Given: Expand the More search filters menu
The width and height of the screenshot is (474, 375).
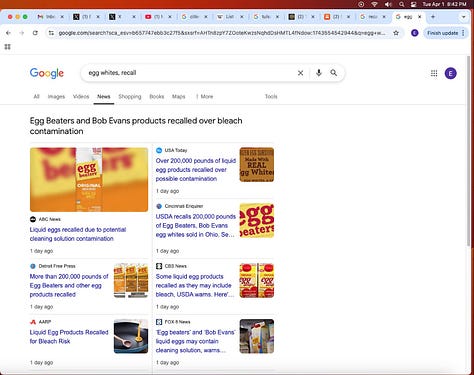Looking at the screenshot, I should tap(204, 96).
